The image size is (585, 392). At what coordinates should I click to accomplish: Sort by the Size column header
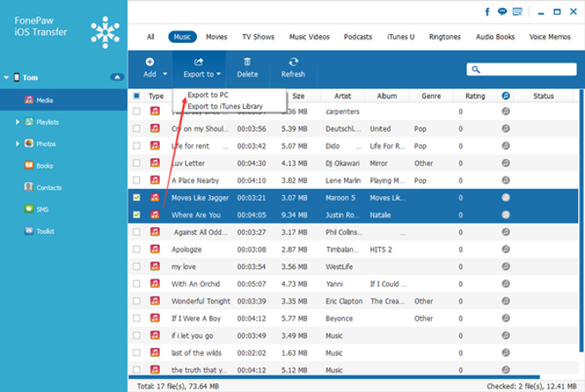pyautogui.click(x=299, y=96)
